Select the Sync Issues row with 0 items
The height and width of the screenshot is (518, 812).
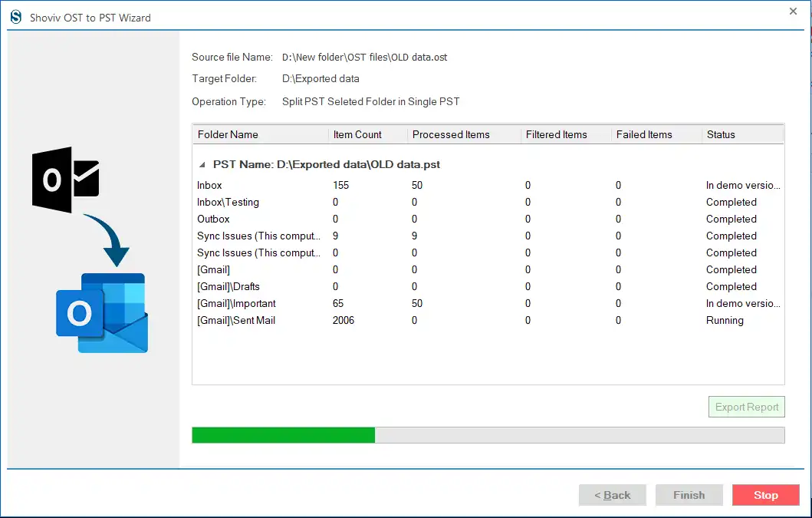click(x=488, y=252)
